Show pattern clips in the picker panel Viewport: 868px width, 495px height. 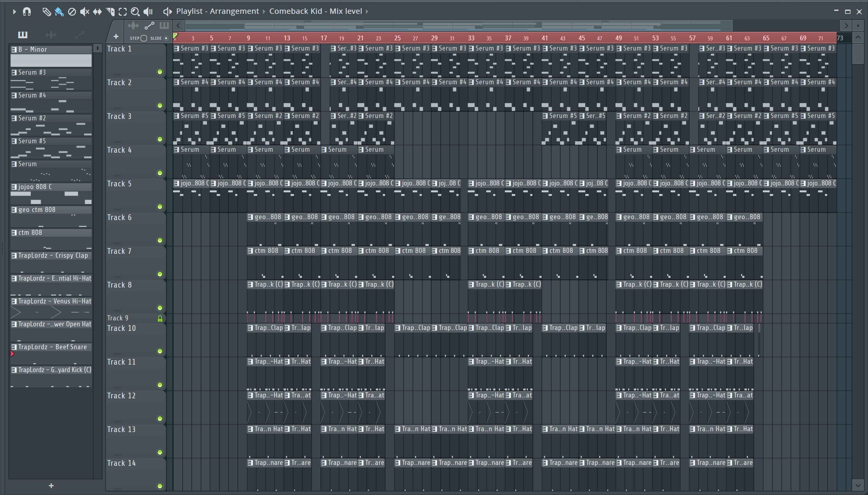pyautogui.click(x=23, y=34)
